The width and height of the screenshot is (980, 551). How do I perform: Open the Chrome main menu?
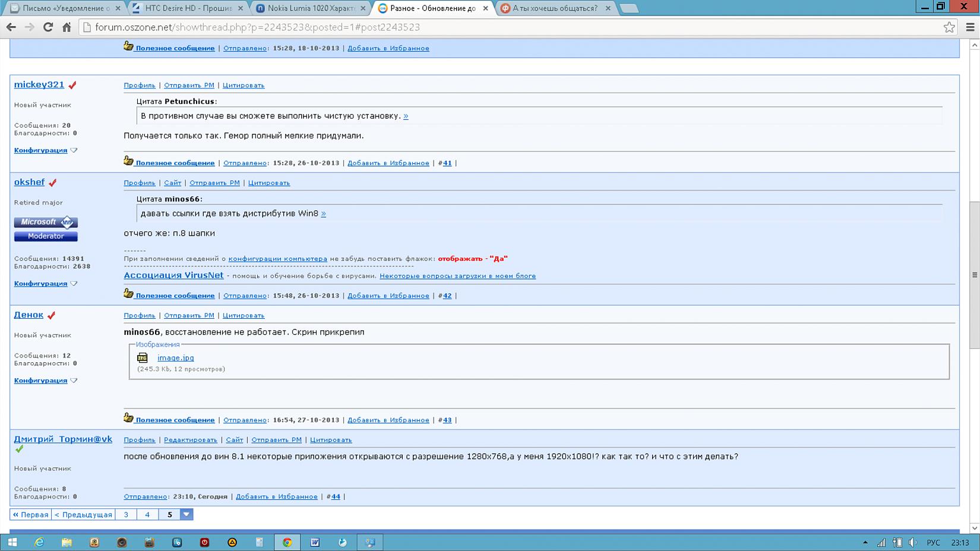click(970, 27)
